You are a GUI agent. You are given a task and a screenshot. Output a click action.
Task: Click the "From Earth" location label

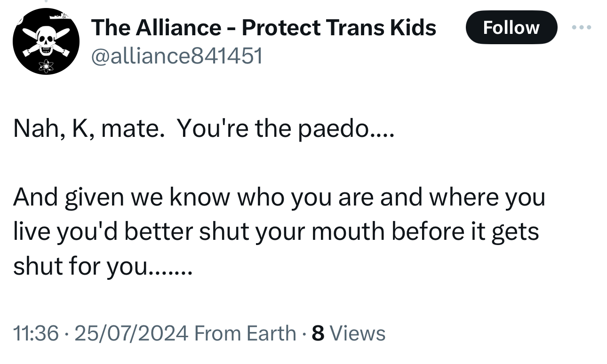245,333
